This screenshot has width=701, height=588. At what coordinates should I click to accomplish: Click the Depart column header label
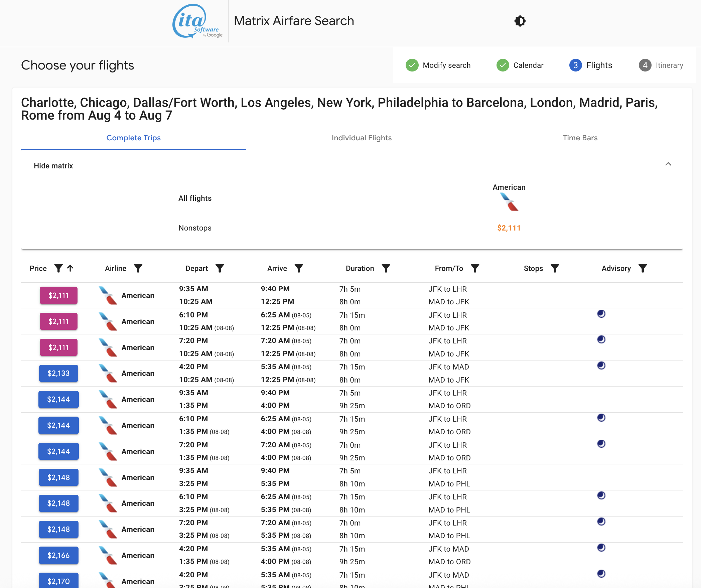196,268
